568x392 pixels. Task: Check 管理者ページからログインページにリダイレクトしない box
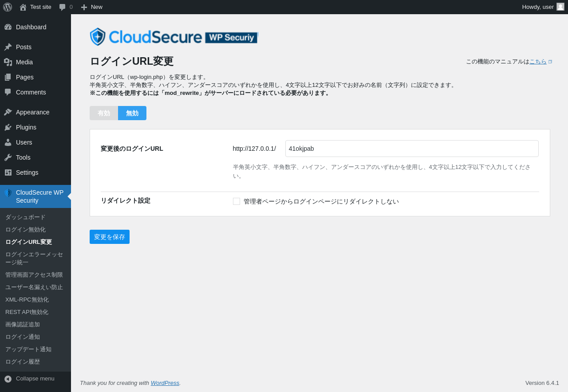tap(237, 201)
